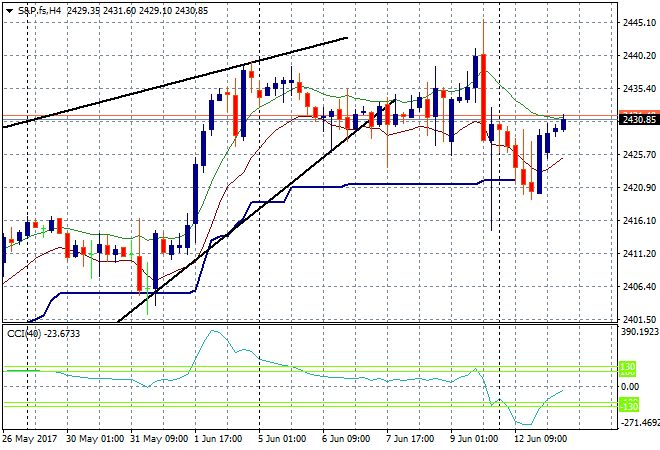Click price scale label 2401.50
The height and width of the screenshot is (450, 660).
[639, 320]
